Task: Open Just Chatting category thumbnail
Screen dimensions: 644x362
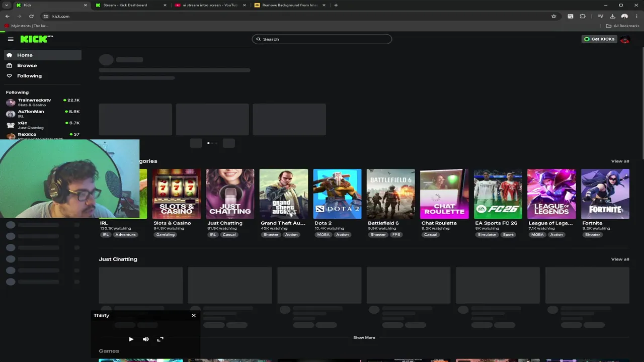Action: coord(230,194)
